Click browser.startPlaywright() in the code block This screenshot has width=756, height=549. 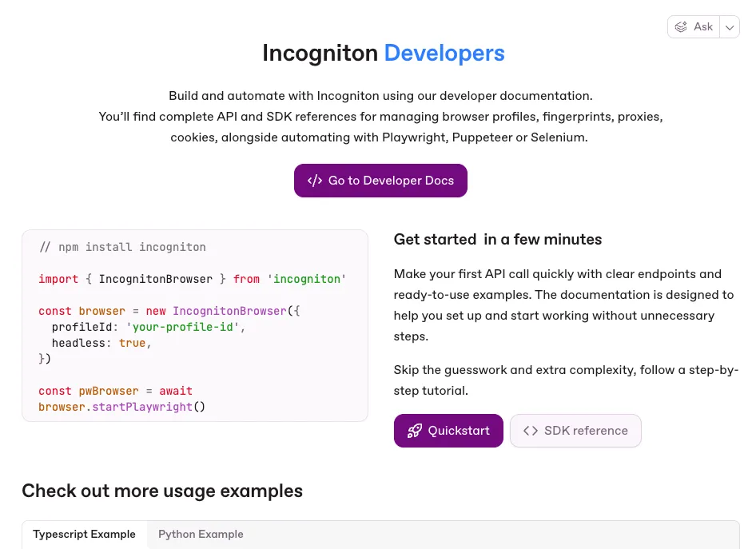[122, 407]
